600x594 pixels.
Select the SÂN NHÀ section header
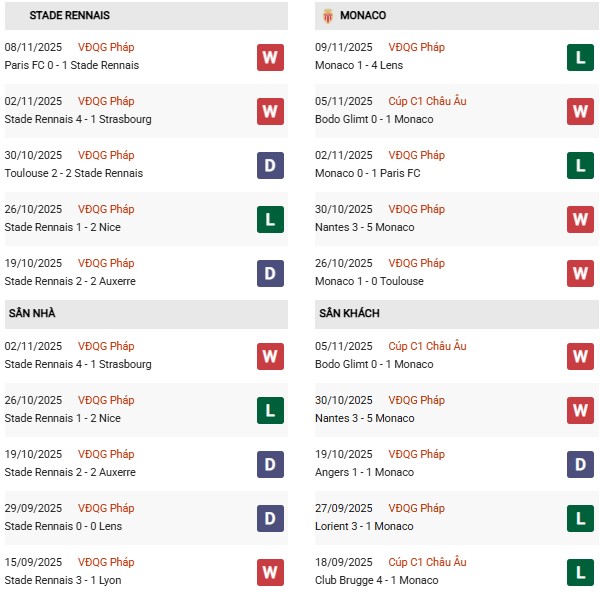[x=33, y=313]
